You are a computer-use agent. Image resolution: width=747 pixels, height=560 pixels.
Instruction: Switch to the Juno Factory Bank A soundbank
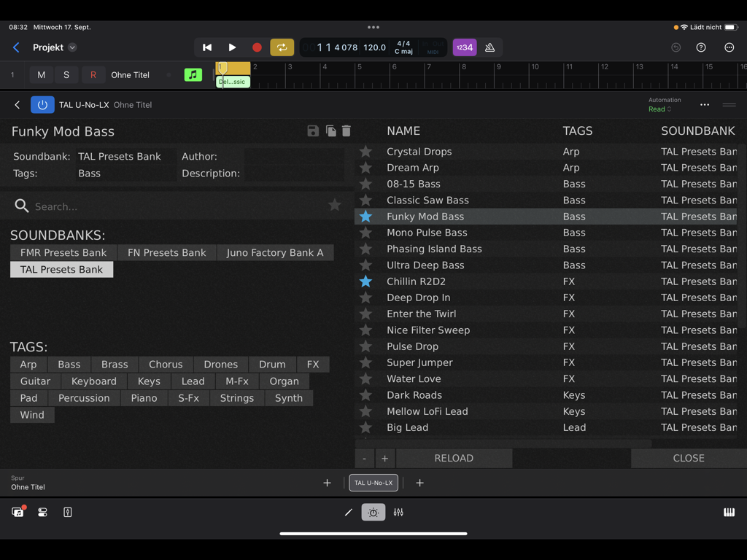pyautogui.click(x=275, y=252)
